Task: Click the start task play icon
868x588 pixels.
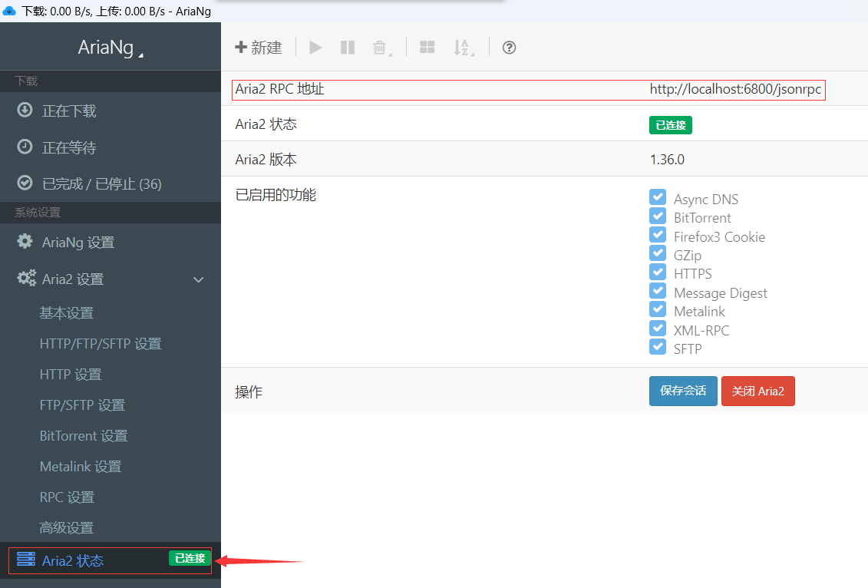Action: pyautogui.click(x=315, y=48)
